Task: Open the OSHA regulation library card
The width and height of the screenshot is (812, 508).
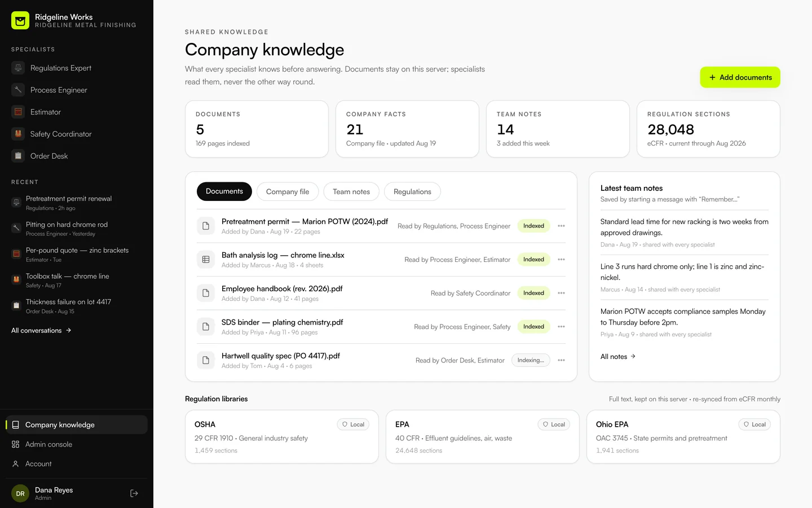Action: pos(282,437)
